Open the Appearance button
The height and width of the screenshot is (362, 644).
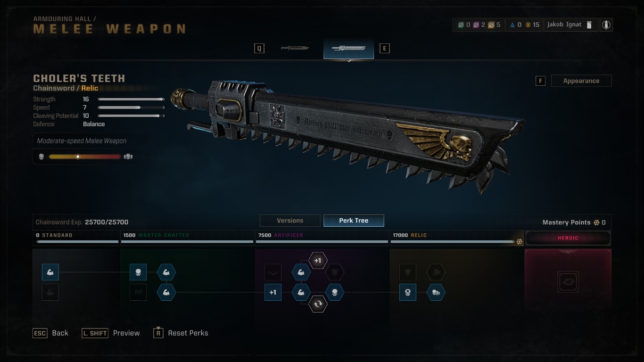coord(581,81)
